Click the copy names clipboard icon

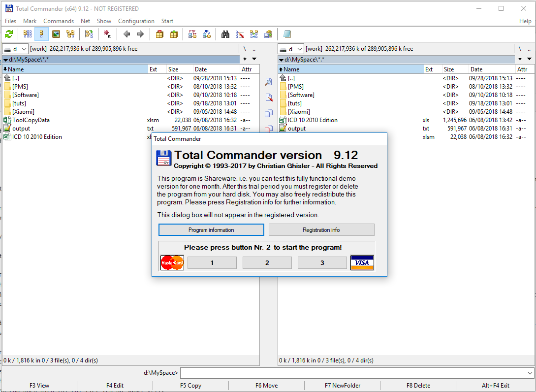[x=268, y=34]
